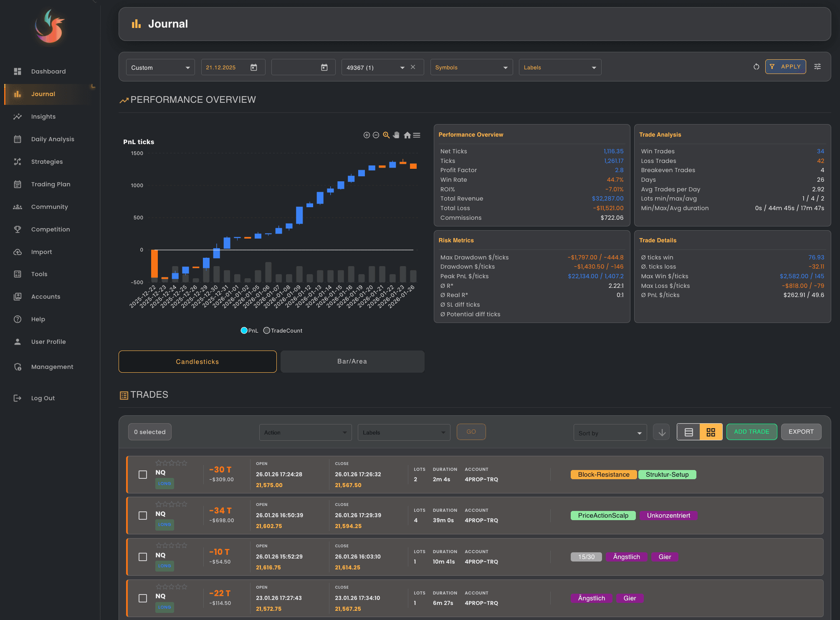Reset chart zoom with home icon
This screenshot has width=840, height=620.
pos(407,135)
